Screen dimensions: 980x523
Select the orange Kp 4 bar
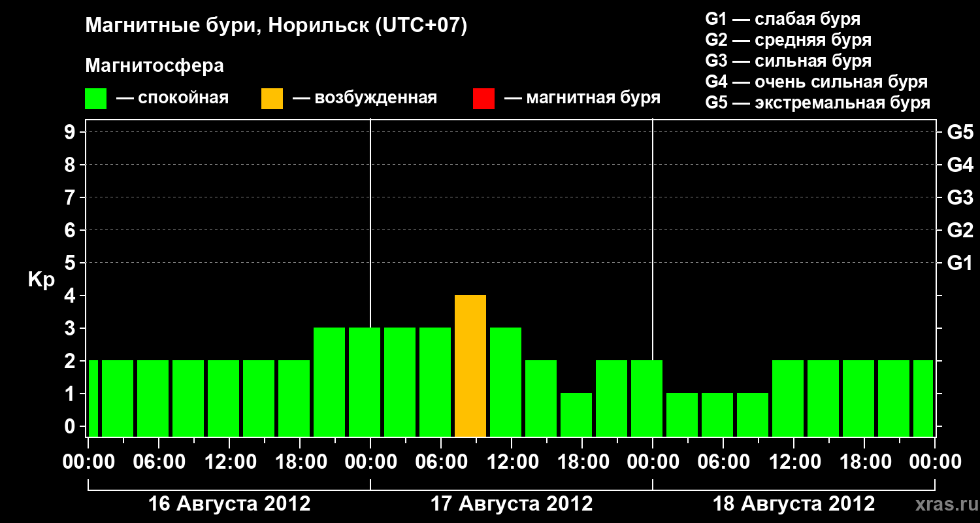tap(470, 366)
